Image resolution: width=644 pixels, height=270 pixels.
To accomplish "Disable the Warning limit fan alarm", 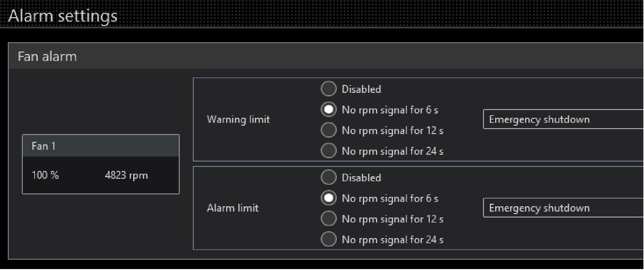I will pyautogui.click(x=329, y=89).
